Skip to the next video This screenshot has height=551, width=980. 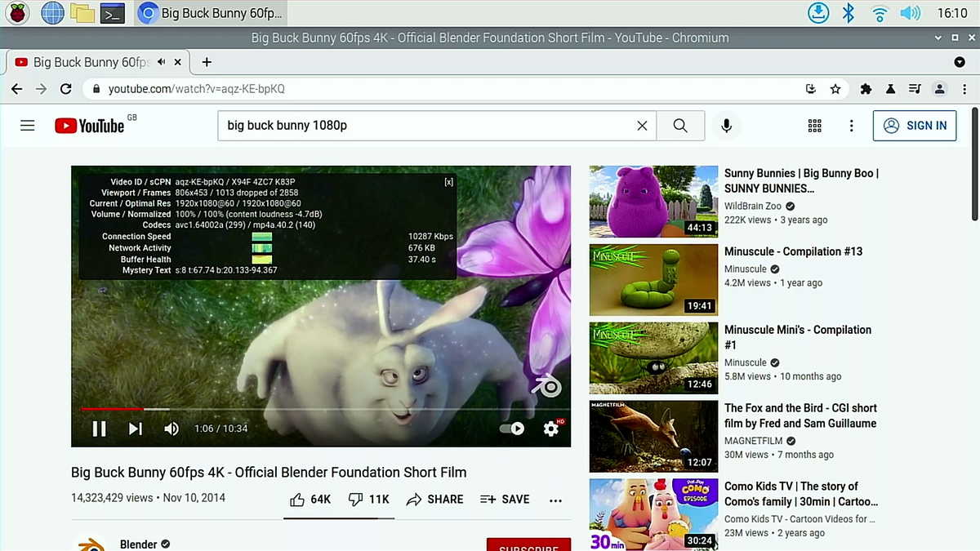[x=136, y=429]
